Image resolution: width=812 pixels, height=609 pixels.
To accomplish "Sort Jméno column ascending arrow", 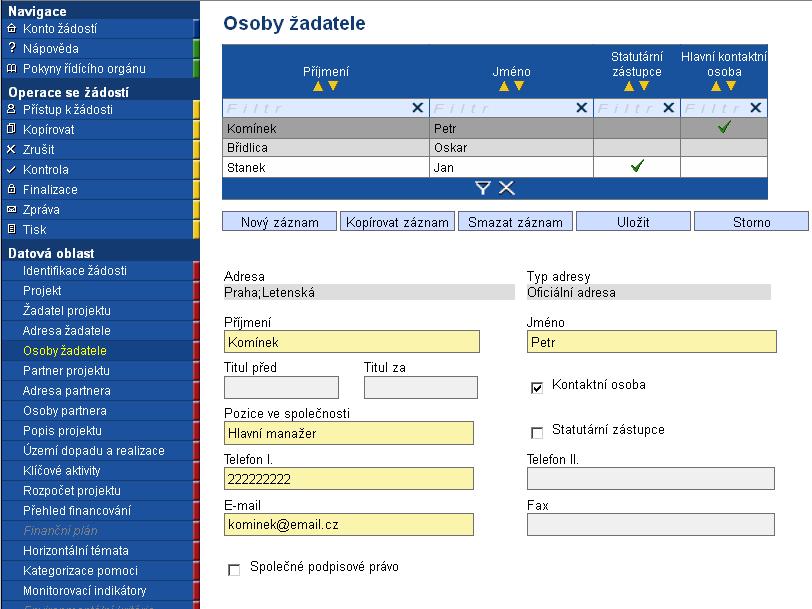I will point(504,86).
